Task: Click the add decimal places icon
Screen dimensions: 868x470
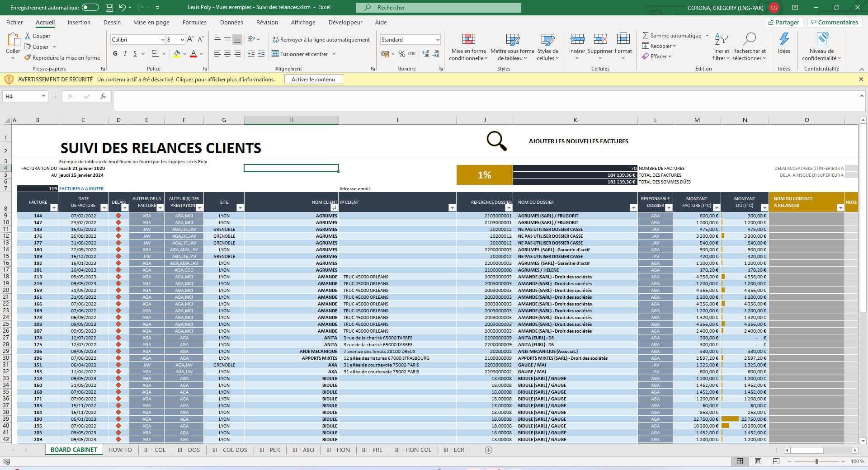Action: [426, 54]
